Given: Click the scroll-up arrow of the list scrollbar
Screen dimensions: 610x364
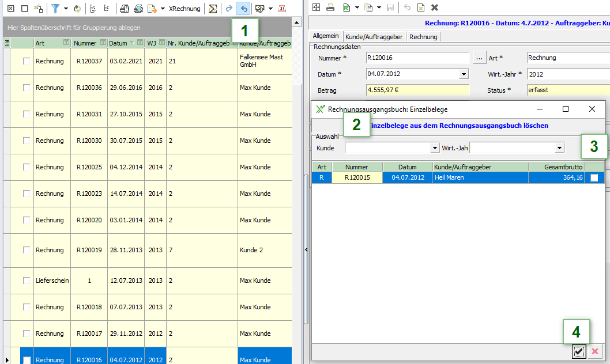Looking at the screenshot, I should 297,22.
